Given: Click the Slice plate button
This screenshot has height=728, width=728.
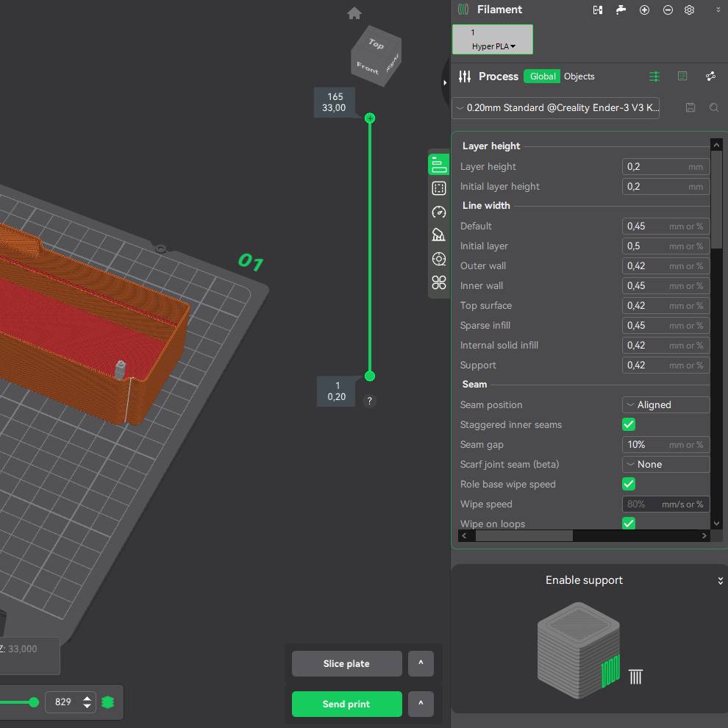Looking at the screenshot, I should coord(346,663).
